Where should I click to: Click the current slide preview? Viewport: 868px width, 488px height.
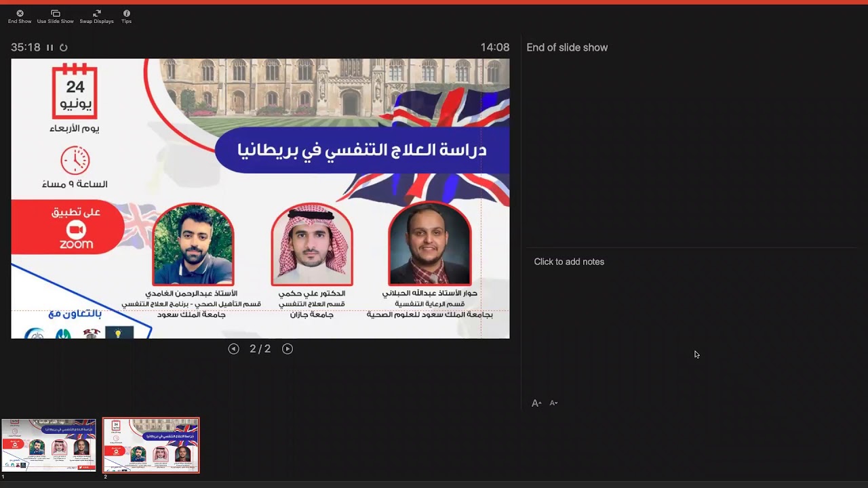tap(260, 198)
